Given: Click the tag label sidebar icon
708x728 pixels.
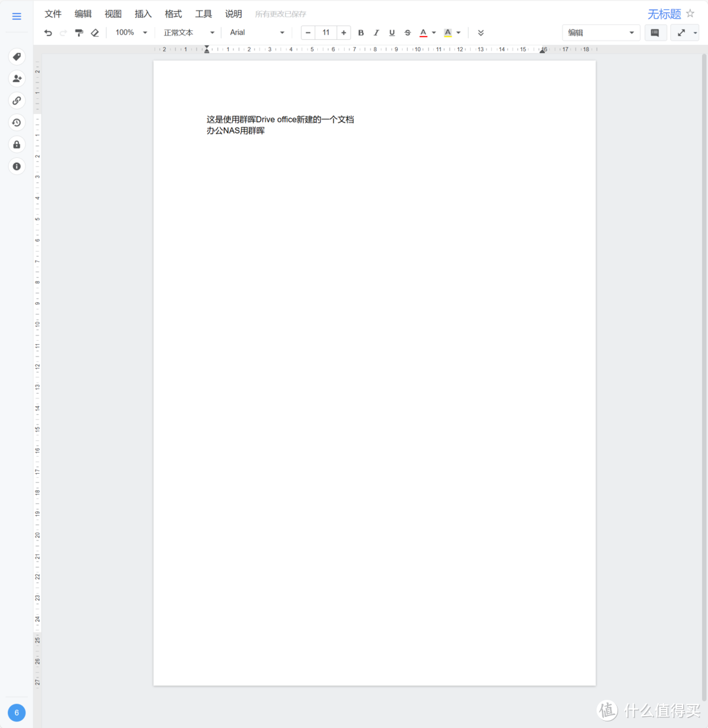Looking at the screenshot, I should 17,56.
